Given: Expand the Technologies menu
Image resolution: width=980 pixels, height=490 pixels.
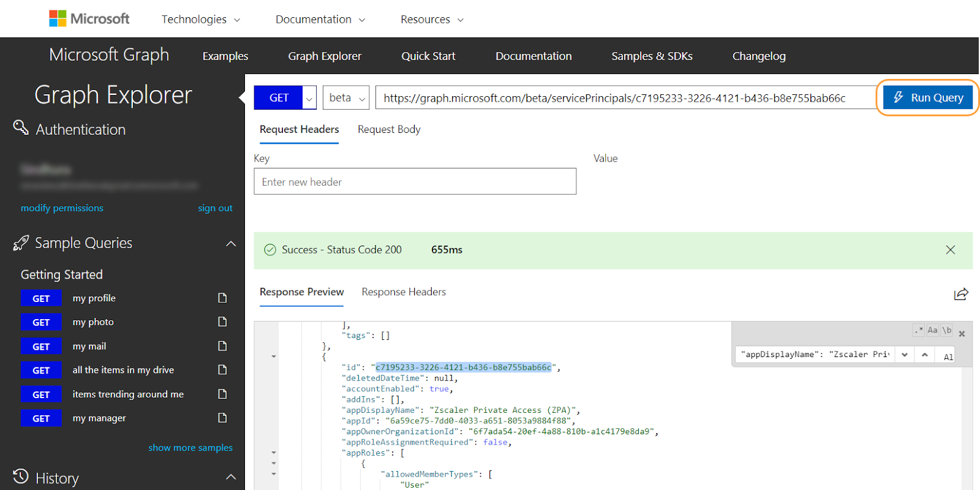Looking at the screenshot, I should click(200, 20).
